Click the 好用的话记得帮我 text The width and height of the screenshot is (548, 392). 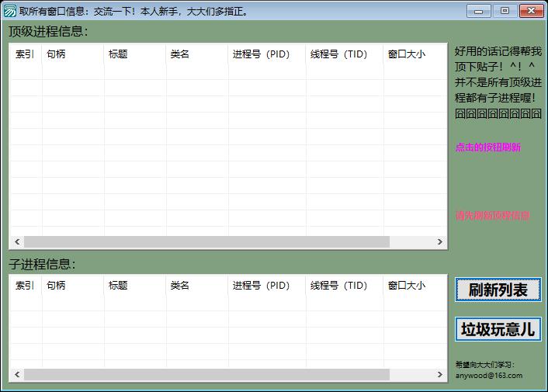click(498, 51)
